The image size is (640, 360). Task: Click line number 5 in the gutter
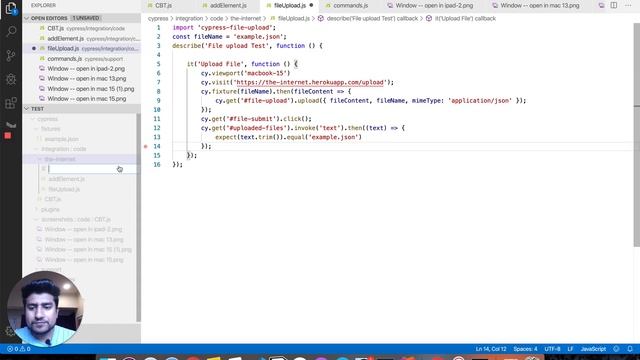coord(158,64)
